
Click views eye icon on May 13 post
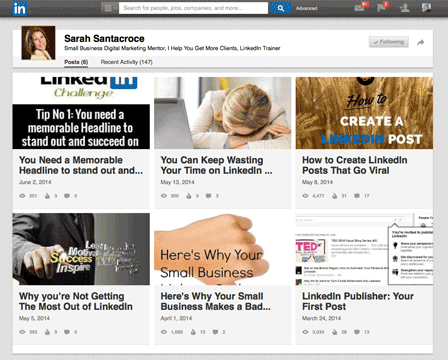pos(164,196)
